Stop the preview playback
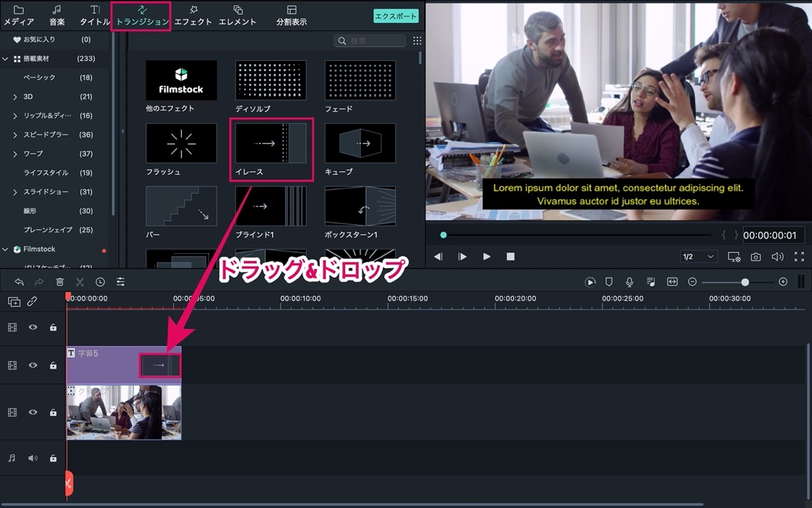The width and height of the screenshot is (812, 508). (x=511, y=257)
